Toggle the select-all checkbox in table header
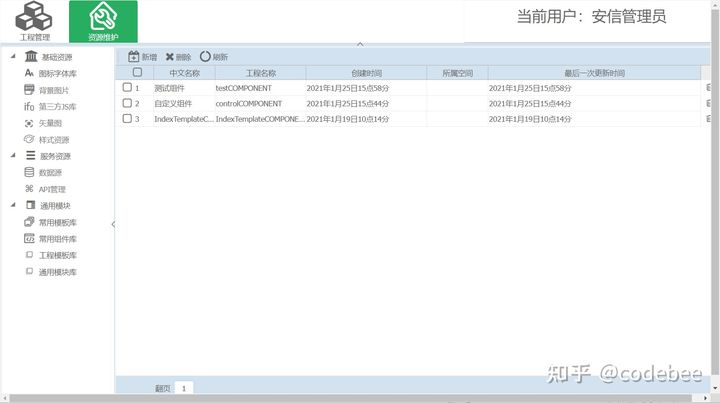 coord(137,72)
